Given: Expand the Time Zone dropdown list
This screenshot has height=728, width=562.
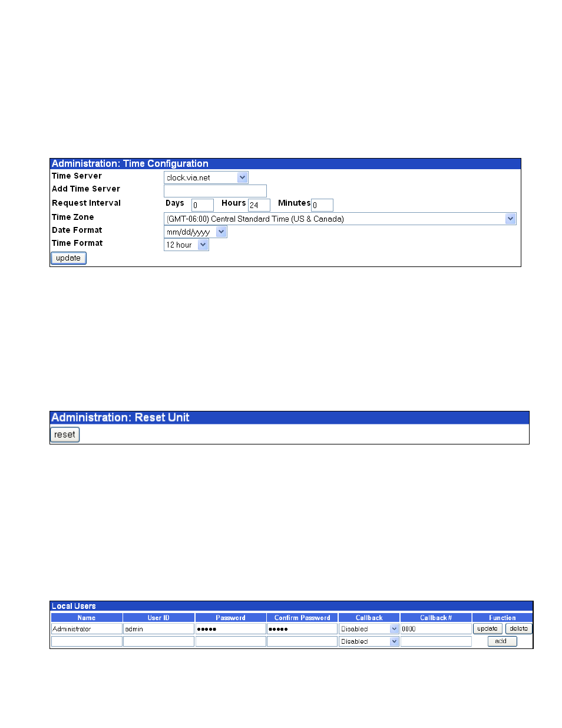Looking at the screenshot, I should click(340, 219).
